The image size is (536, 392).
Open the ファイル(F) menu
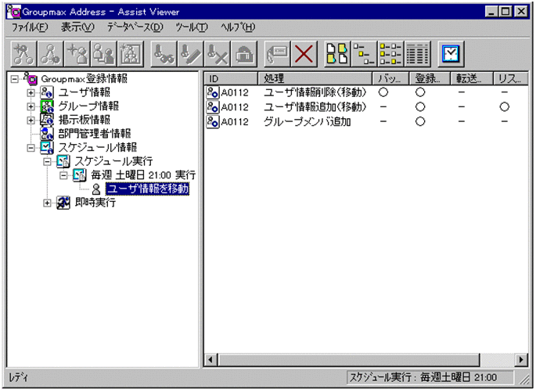(x=29, y=27)
